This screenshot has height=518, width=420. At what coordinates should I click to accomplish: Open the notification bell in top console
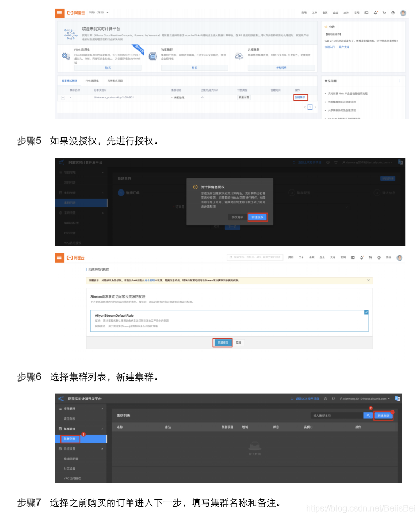(x=376, y=13)
